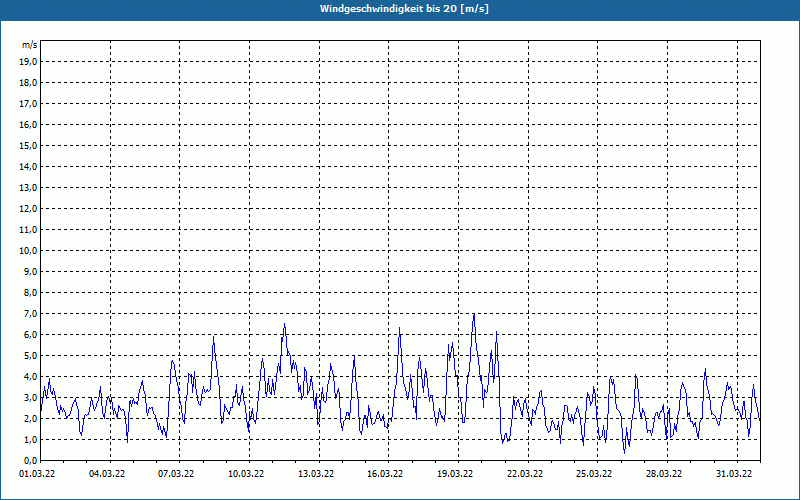Click the y-axis value 4,0
The height and width of the screenshot is (500, 800).
point(31,377)
